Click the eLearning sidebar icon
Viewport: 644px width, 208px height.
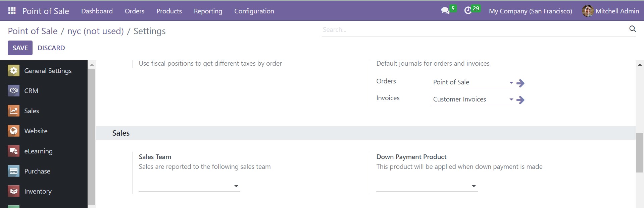pos(13,151)
